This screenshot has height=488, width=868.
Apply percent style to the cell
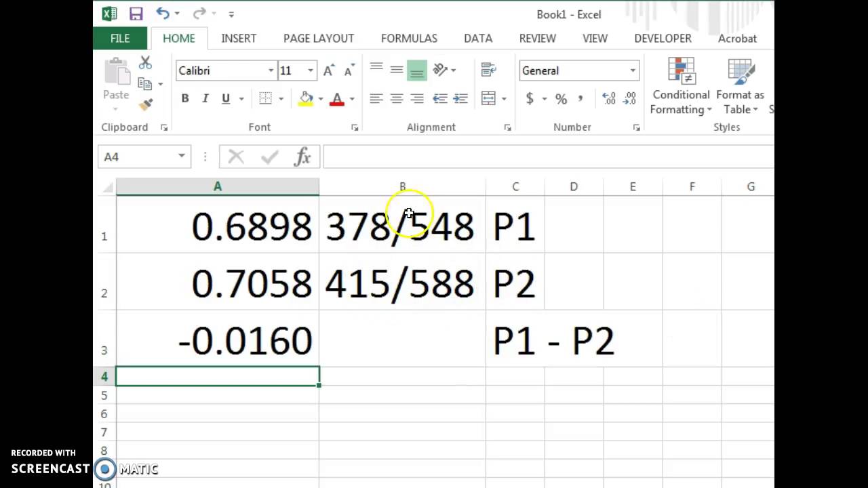pyautogui.click(x=561, y=99)
